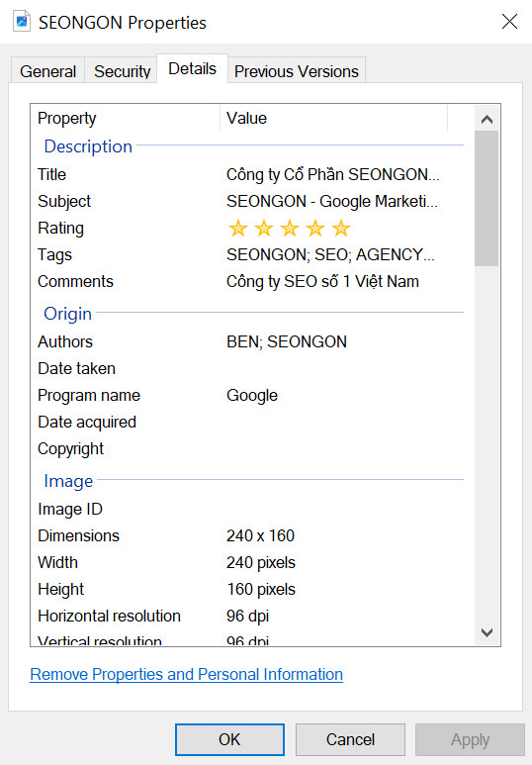Screen dimensions: 532x765
Task: Click the Cancel button
Action: pyautogui.click(x=350, y=739)
